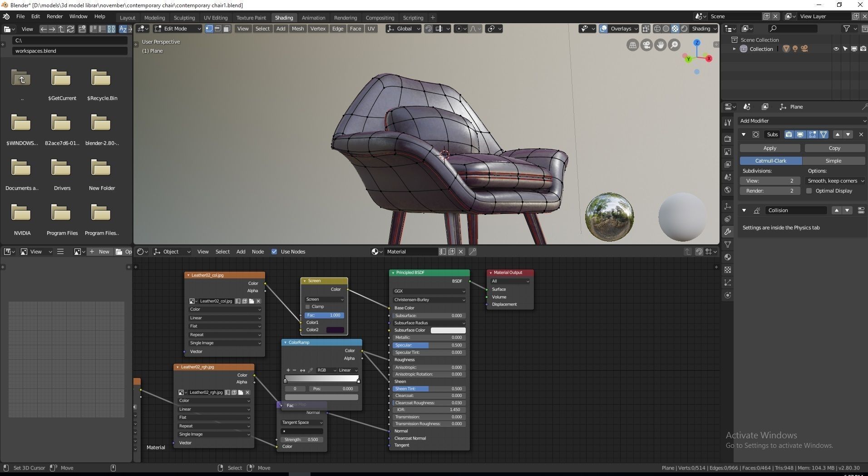Select face select mode icon
Viewport: 868px width, 476px height.
click(x=227, y=29)
